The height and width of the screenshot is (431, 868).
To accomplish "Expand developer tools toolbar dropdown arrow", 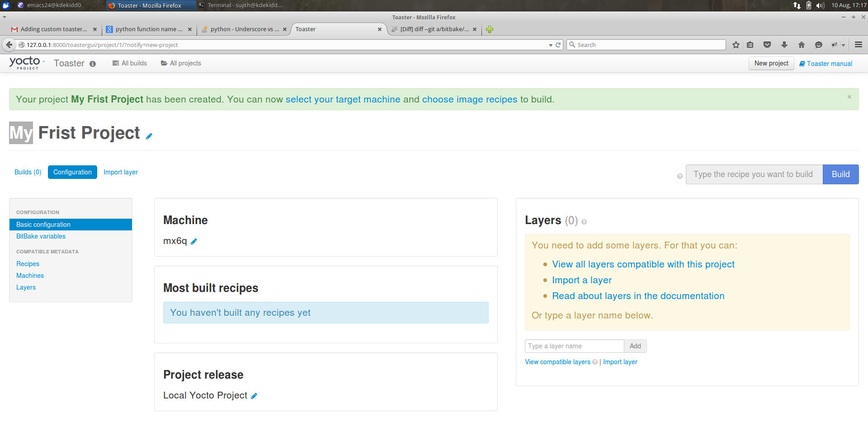I will (844, 45).
